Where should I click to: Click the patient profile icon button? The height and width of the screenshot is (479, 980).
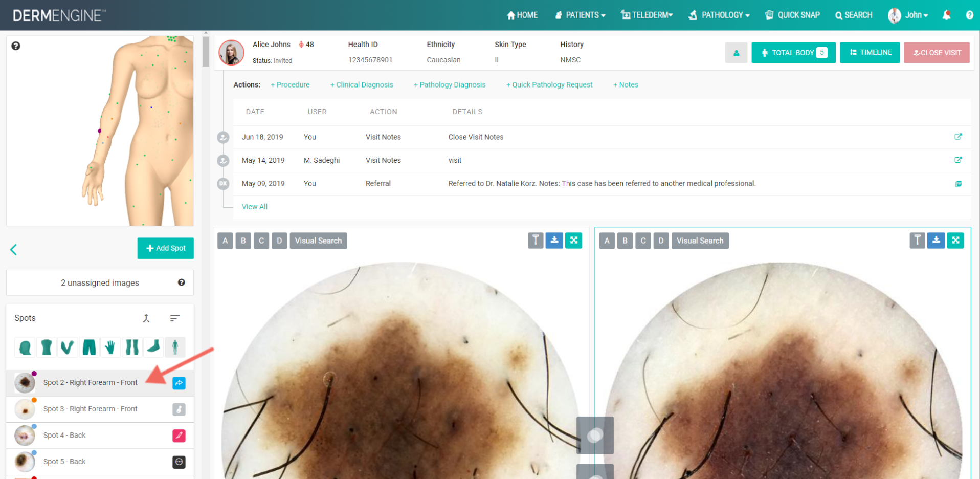tap(736, 53)
